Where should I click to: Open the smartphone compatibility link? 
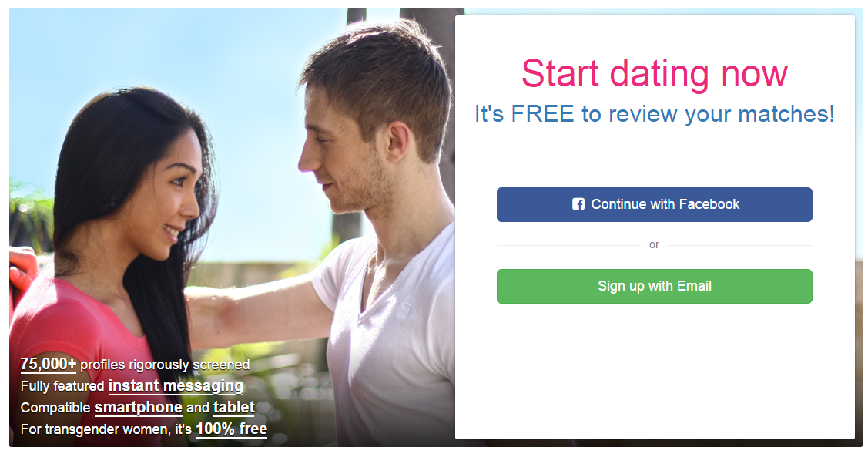click(x=138, y=408)
